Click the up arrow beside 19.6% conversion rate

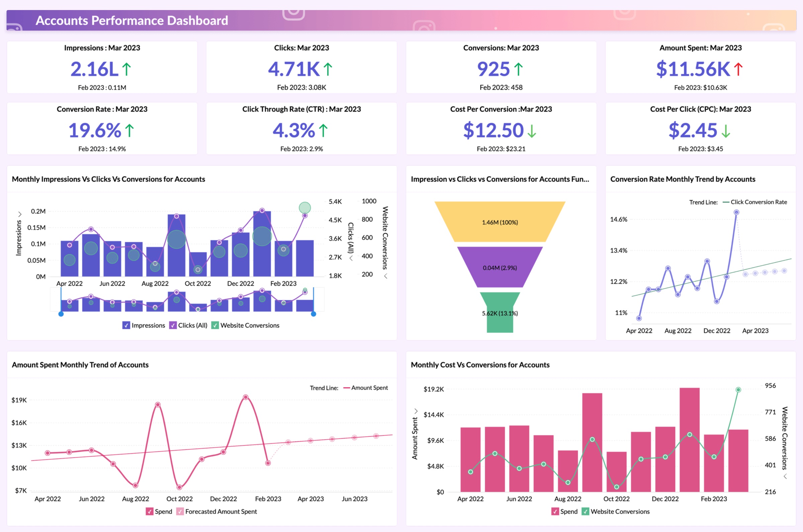(129, 130)
